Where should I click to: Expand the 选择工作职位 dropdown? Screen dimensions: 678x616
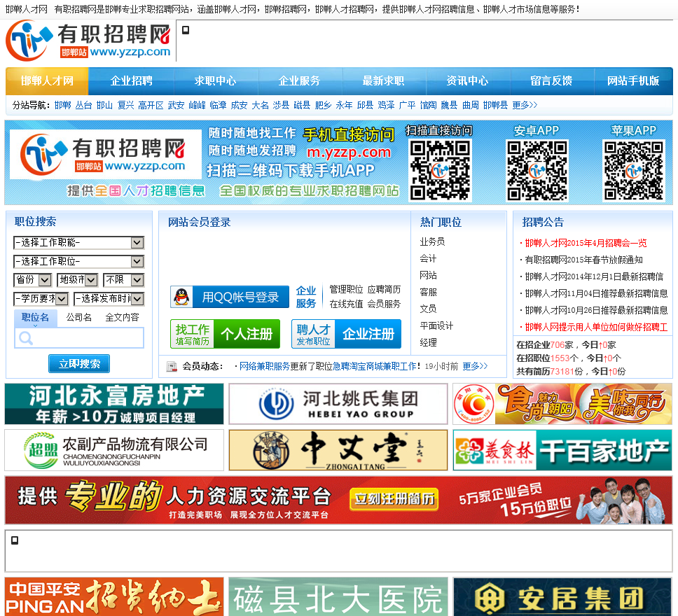pos(78,262)
